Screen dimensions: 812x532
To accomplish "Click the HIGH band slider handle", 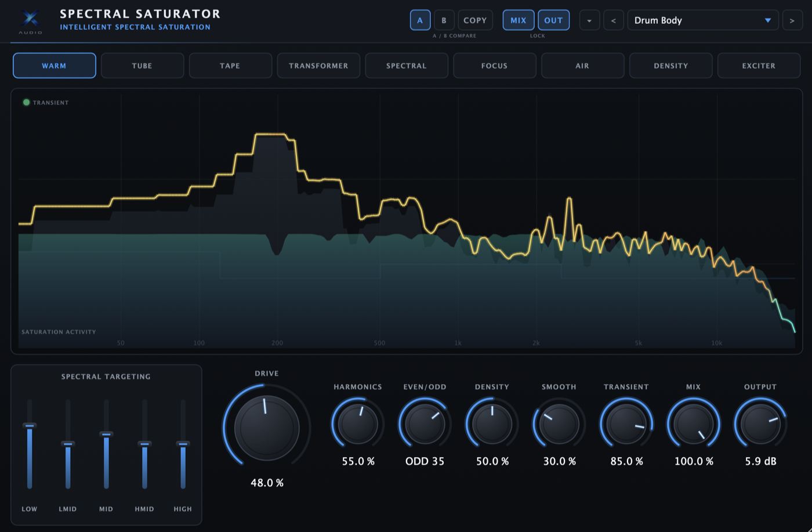I will pyautogui.click(x=183, y=444).
